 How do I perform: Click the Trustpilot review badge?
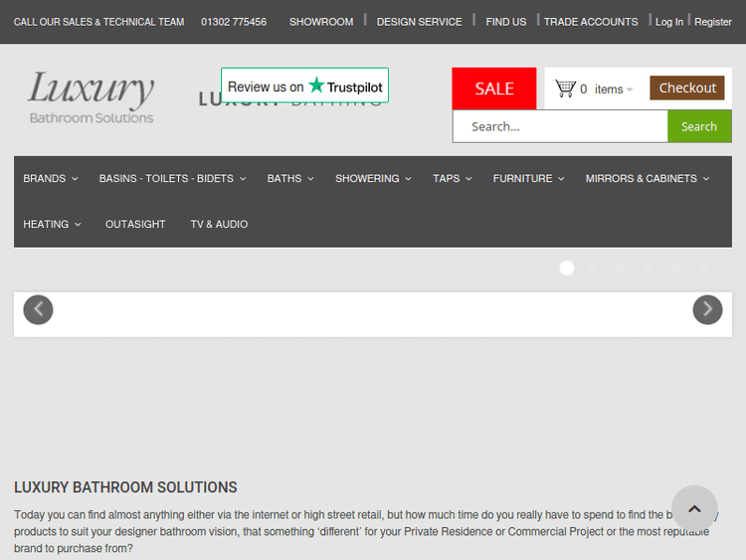(x=304, y=87)
